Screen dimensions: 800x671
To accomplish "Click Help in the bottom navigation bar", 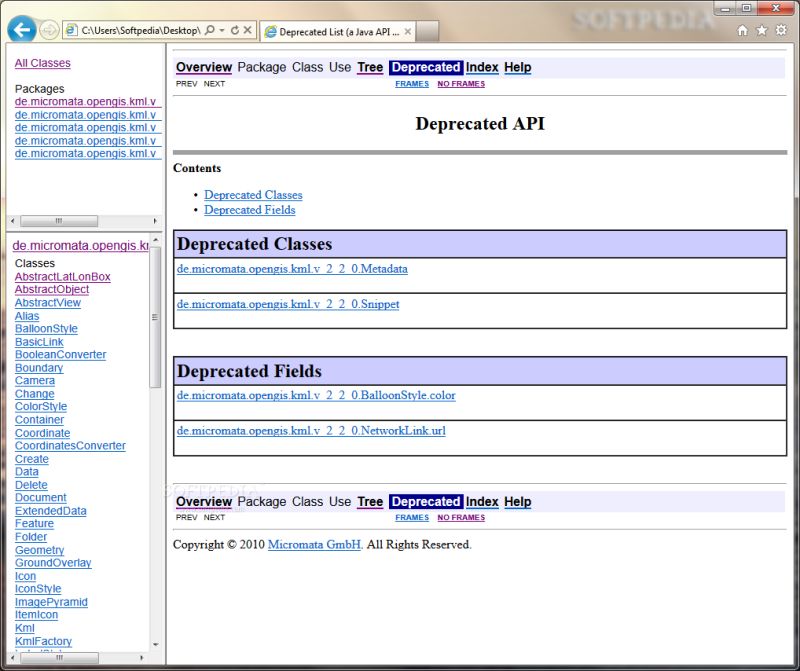I will 517,502.
